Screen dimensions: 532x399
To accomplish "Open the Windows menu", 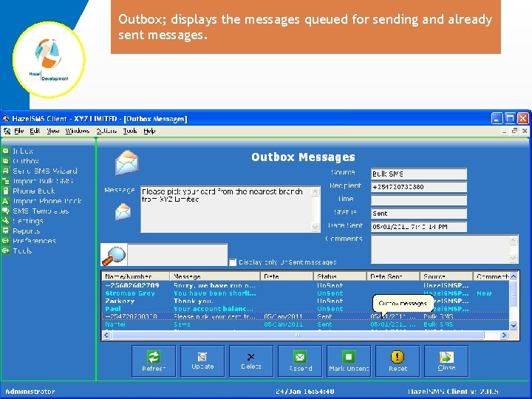I will (x=78, y=131).
